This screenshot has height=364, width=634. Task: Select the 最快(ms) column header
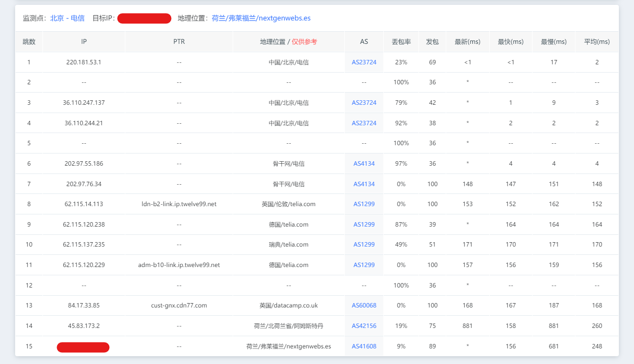pyautogui.click(x=511, y=42)
